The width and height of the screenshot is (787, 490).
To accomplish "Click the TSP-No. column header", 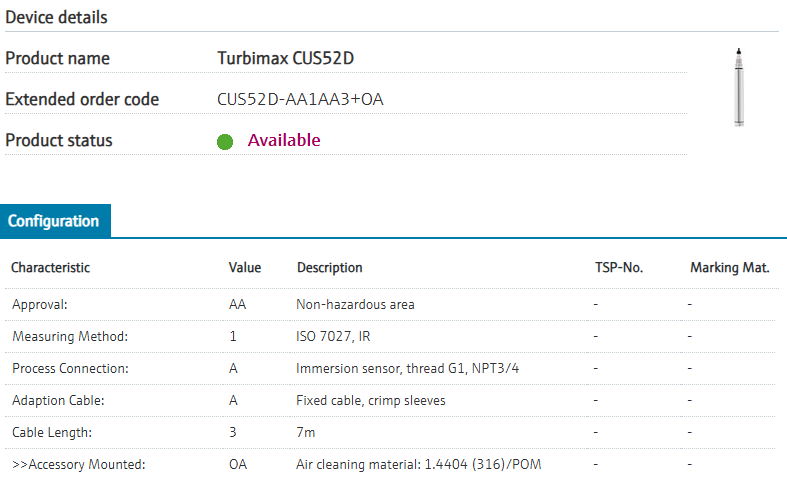I will 618,268.
